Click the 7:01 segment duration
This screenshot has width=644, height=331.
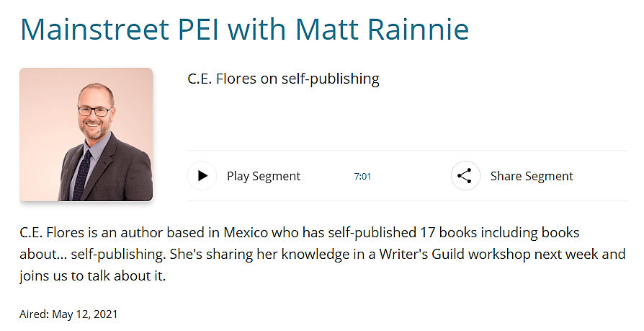coord(362,176)
